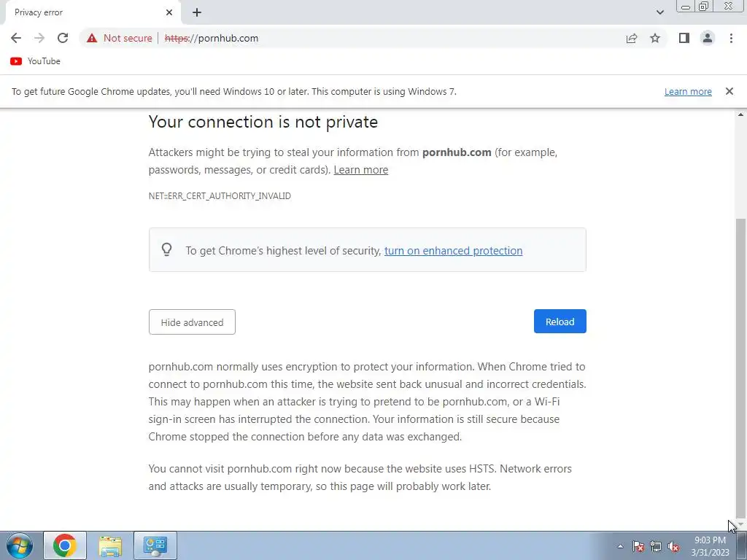
Task: Minimize the Chrome window
Action: click(x=686, y=7)
